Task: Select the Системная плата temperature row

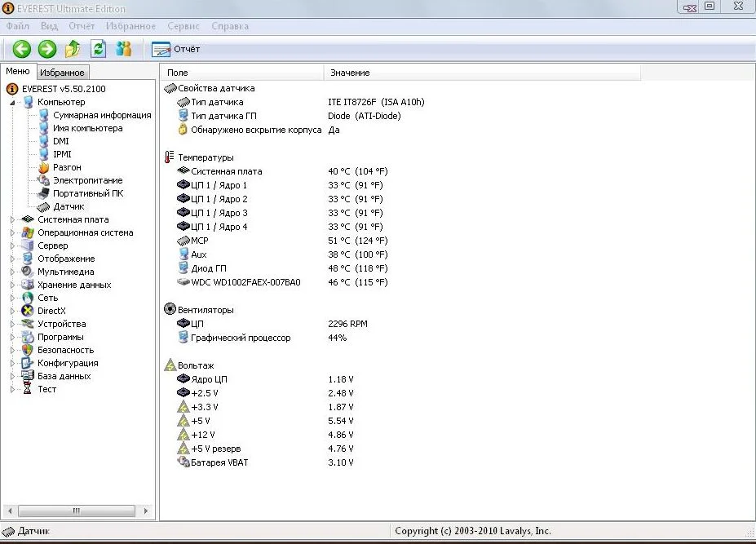Action: coord(282,171)
